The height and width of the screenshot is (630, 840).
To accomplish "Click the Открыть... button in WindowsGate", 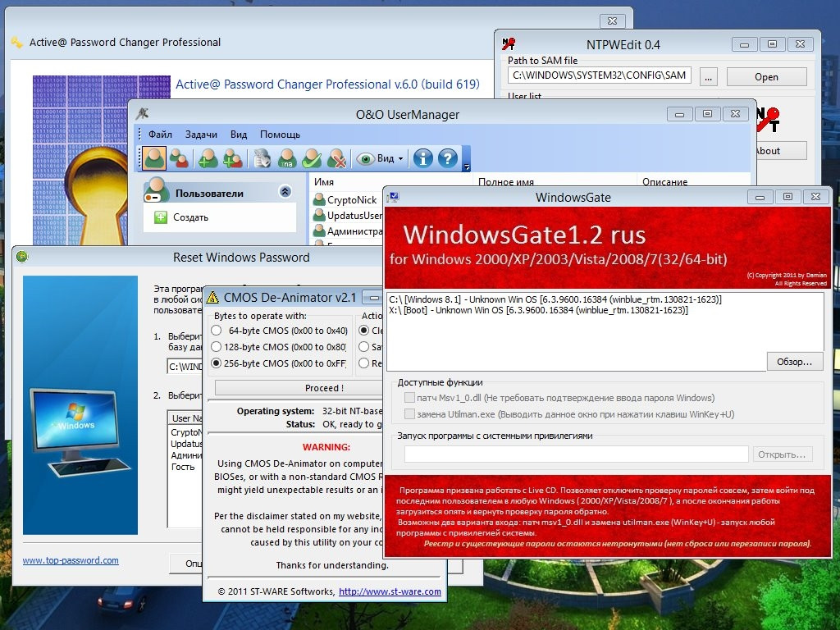I will pyautogui.click(x=782, y=454).
